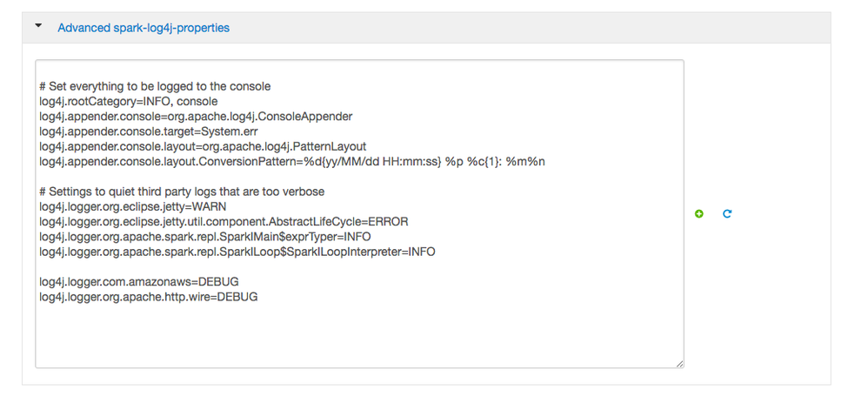This screenshot has height=397, width=868.
Task: Click the '# Set everything to be logged' comment line
Action: pyautogui.click(x=155, y=86)
